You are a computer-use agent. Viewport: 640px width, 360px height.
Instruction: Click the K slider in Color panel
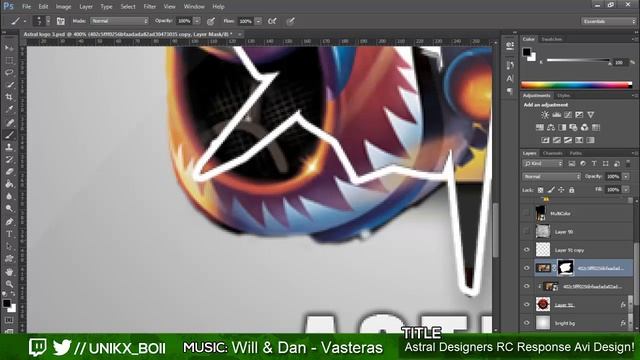[578, 60]
